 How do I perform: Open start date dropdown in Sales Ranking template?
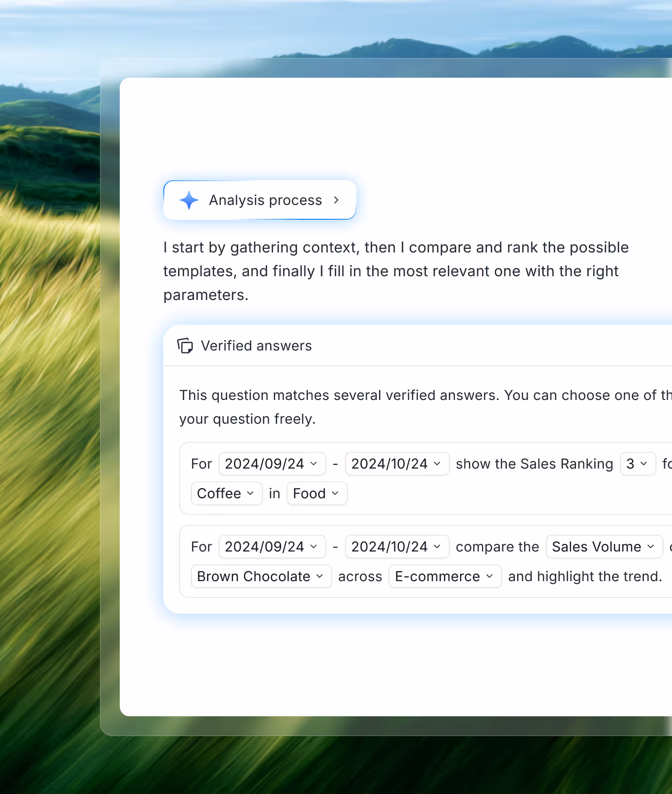pyautogui.click(x=272, y=464)
